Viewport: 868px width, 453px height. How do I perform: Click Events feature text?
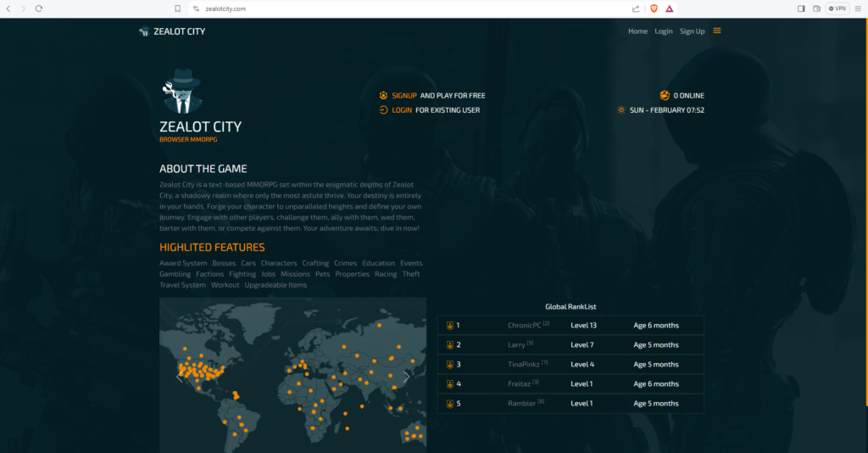click(411, 263)
